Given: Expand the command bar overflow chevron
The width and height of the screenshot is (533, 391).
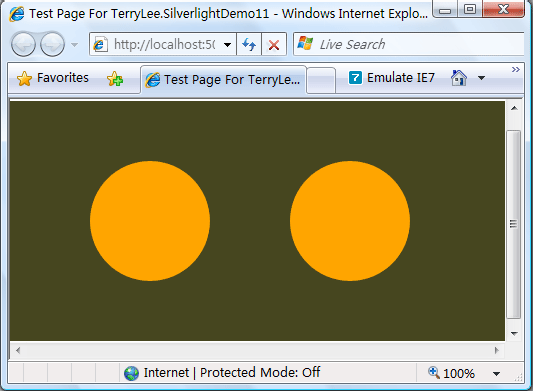Looking at the screenshot, I should coord(516,69).
